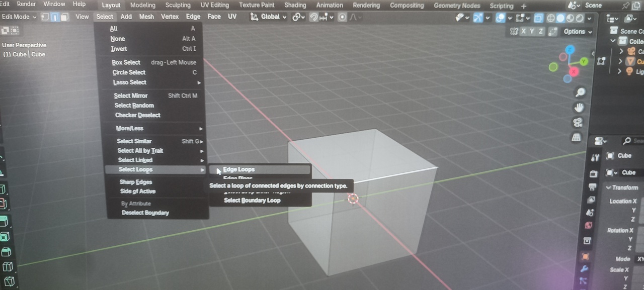
Task: Open shading options dropdown arrow
Action: [x=589, y=18]
